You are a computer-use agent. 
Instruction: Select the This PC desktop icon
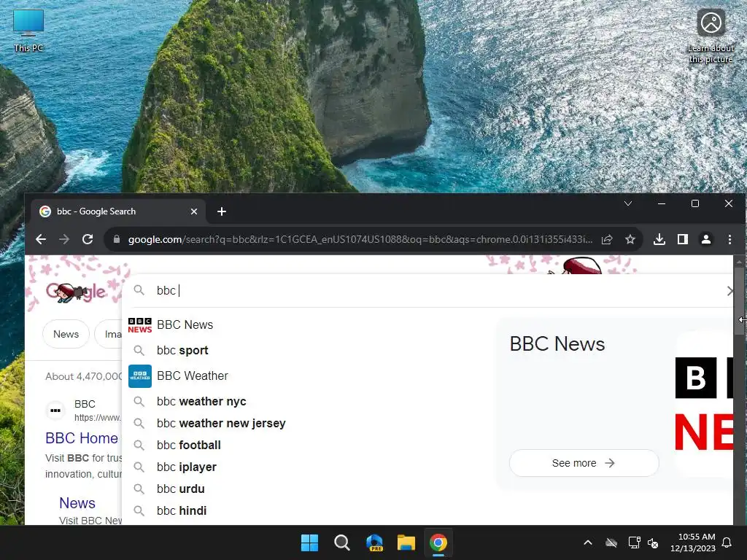[x=28, y=31]
